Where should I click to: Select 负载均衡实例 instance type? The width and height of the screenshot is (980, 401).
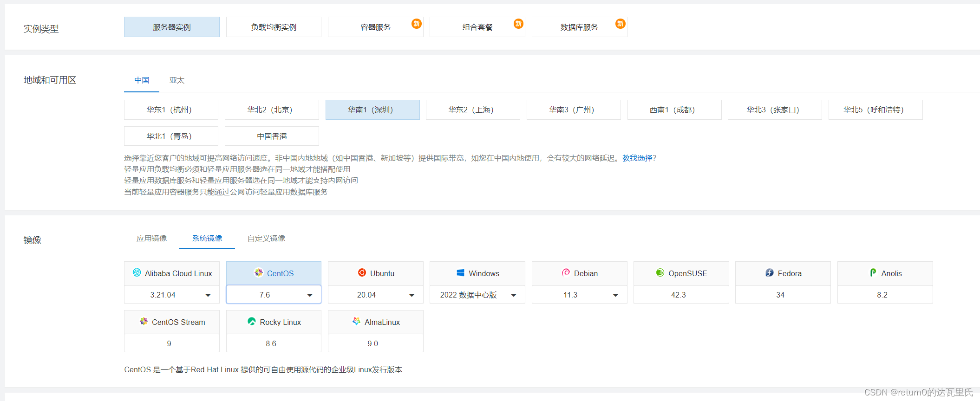(x=274, y=27)
